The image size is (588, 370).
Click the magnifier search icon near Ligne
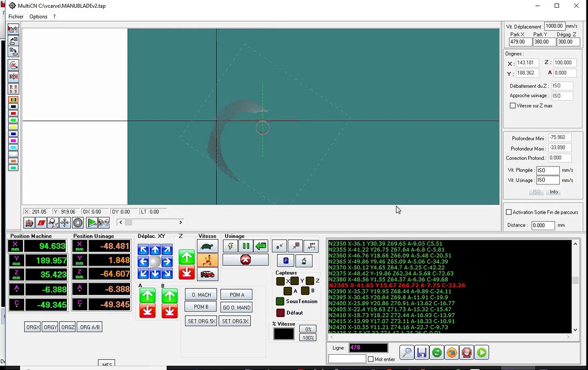407,353
